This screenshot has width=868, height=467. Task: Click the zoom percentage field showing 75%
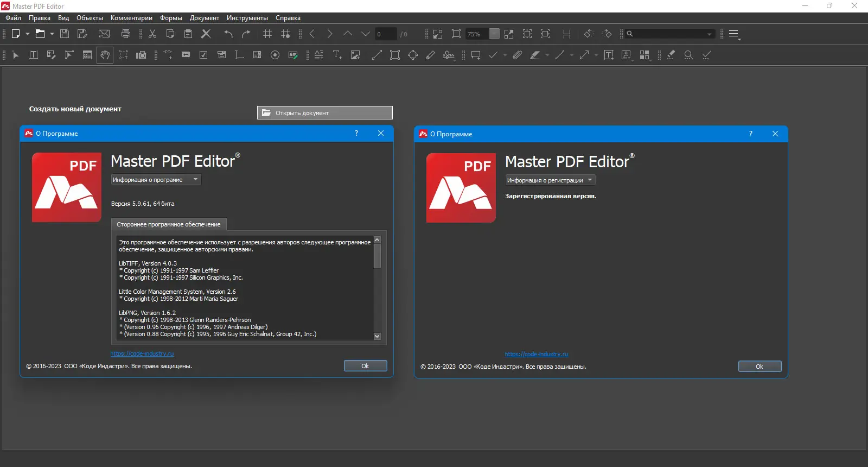click(477, 34)
